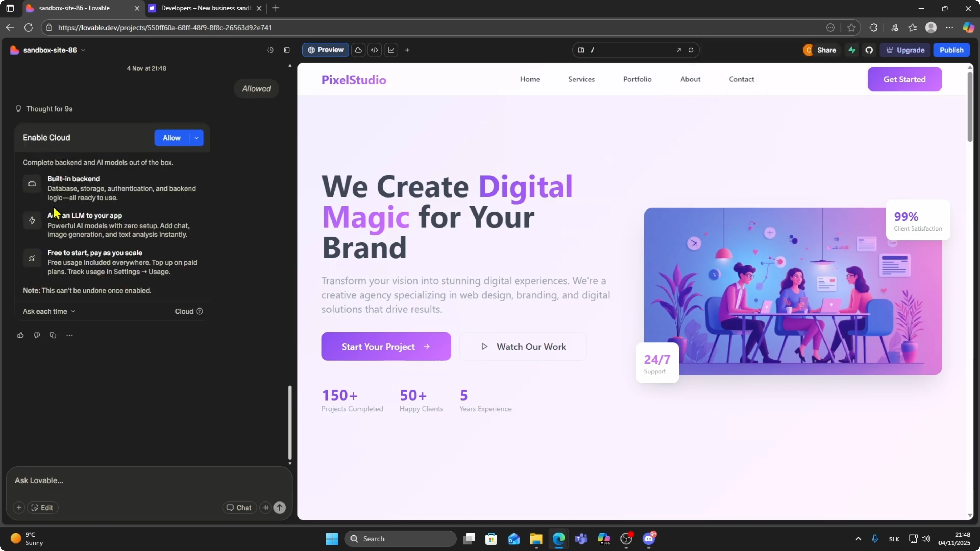This screenshot has height=551, width=980.
Task: Click the thumbs down feedback icon
Action: [x=36, y=335]
